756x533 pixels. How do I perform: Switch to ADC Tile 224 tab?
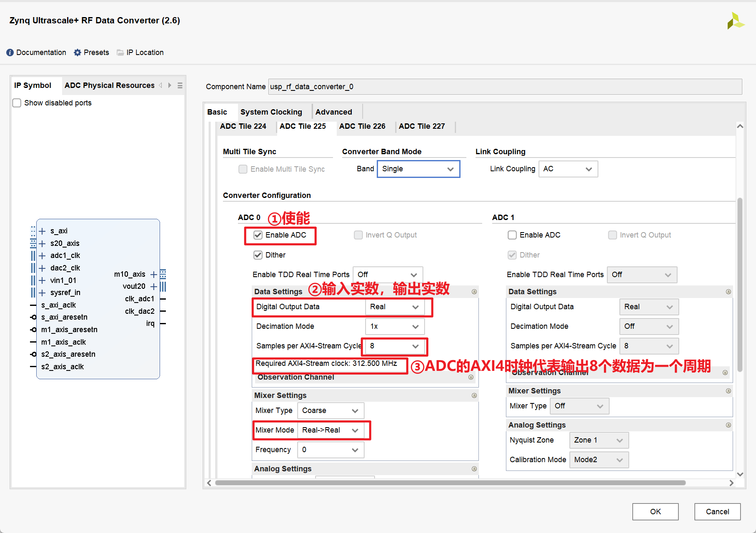click(x=243, y=126)
